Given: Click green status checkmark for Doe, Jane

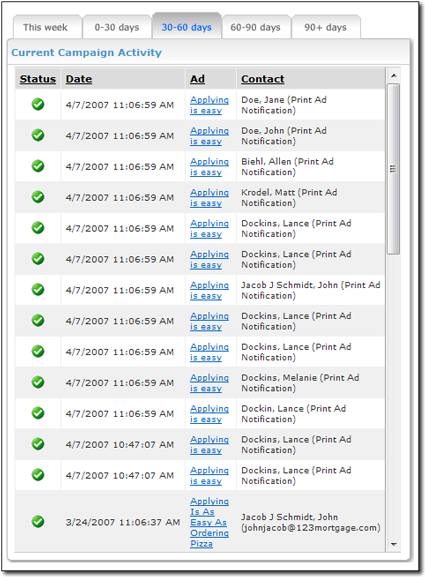Looking at the screenshot, I should click(x=38, y=105).
